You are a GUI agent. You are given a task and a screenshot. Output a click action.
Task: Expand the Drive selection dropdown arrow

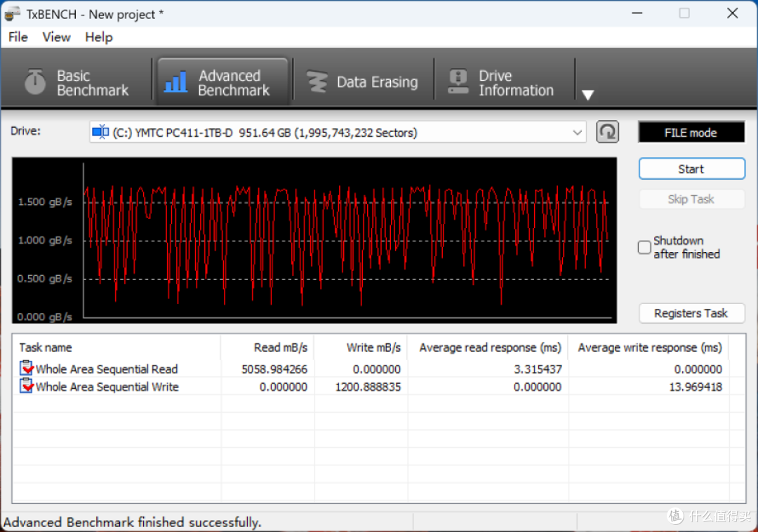[x=577, y=133]
